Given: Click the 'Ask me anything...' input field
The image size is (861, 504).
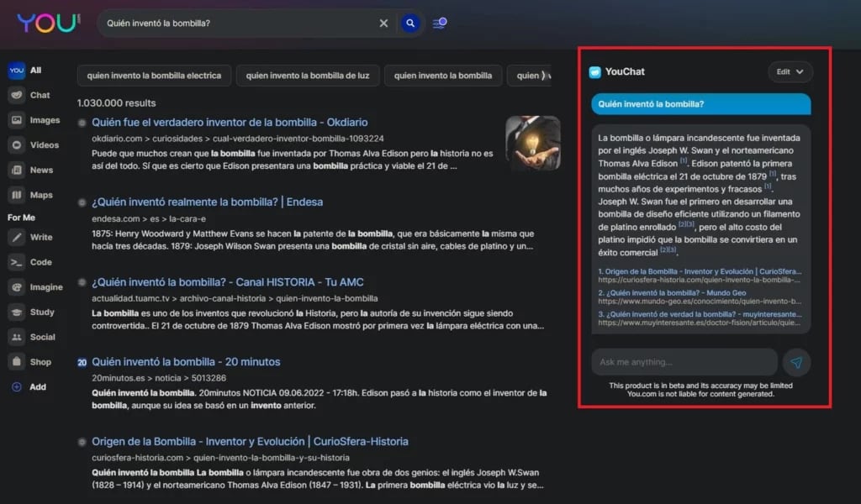Looking at the screenshot, I should (684, 362).
